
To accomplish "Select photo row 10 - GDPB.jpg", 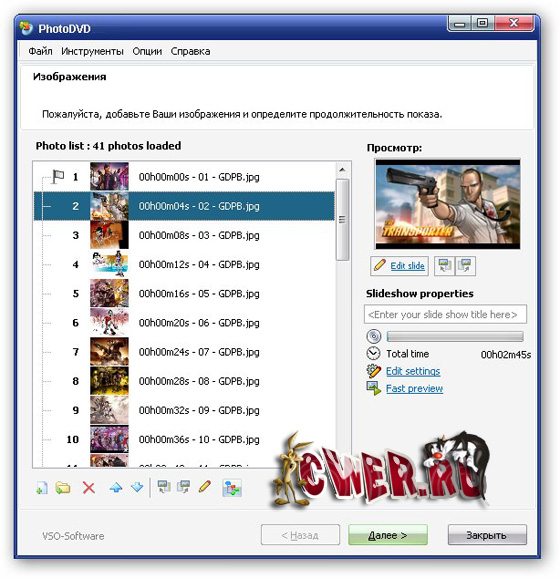I will pyautogui.click(x=184, y=439).
